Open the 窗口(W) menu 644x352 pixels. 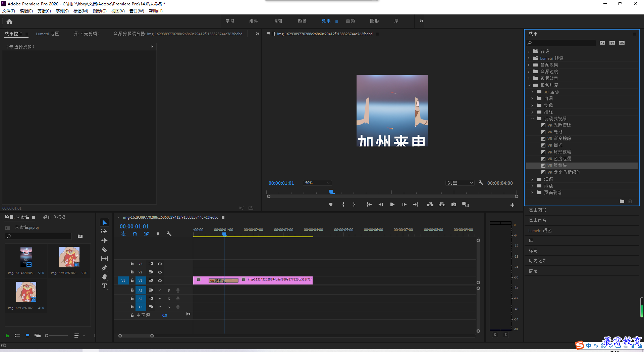tap(137, 11)
